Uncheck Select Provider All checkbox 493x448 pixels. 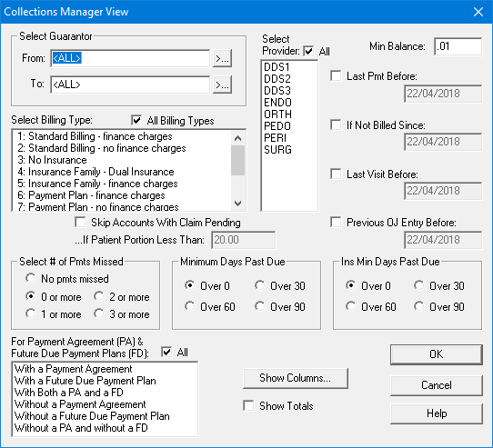[308, 51]
